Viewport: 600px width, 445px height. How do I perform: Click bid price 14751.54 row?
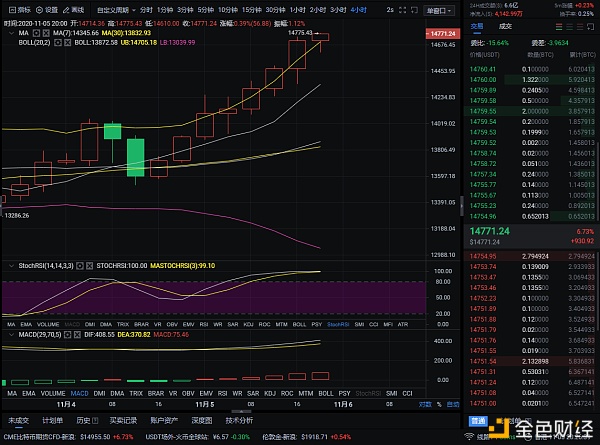point(532,361)
